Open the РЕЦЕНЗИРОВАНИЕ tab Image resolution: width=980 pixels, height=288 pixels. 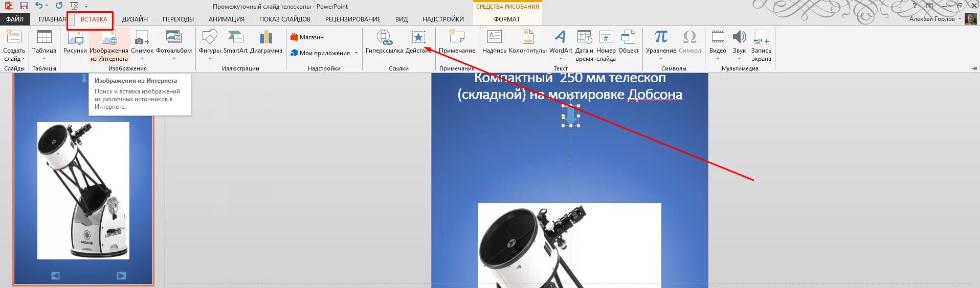click(353, 19)
